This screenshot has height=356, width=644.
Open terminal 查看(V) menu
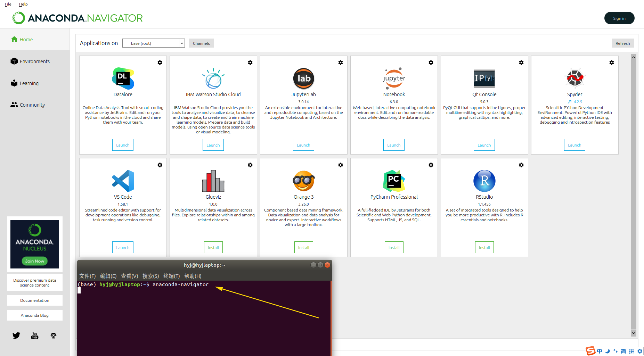click(130, 276)
